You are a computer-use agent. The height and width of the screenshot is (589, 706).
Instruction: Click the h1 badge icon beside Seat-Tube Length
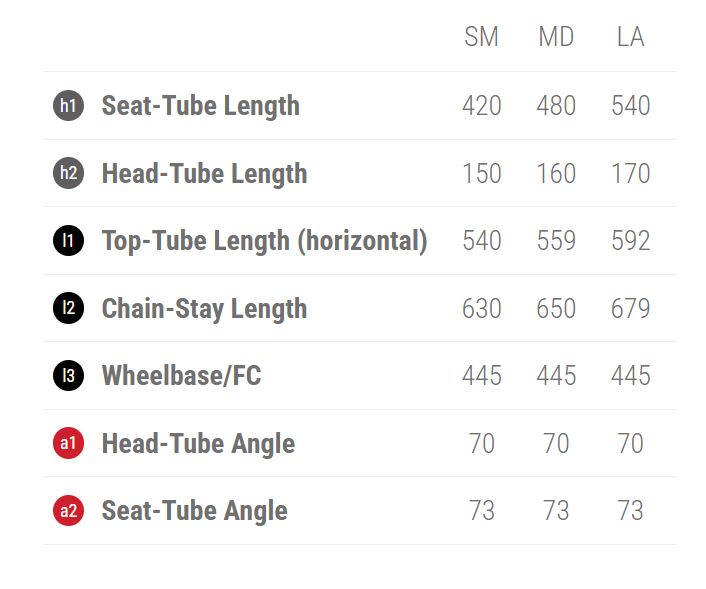(x=68, y=105)
